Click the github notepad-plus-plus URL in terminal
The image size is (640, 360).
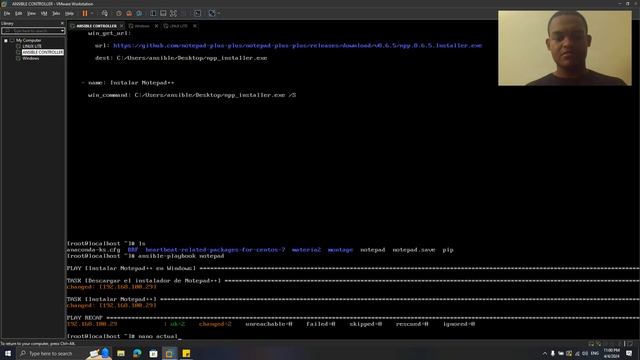coord(298,45)
